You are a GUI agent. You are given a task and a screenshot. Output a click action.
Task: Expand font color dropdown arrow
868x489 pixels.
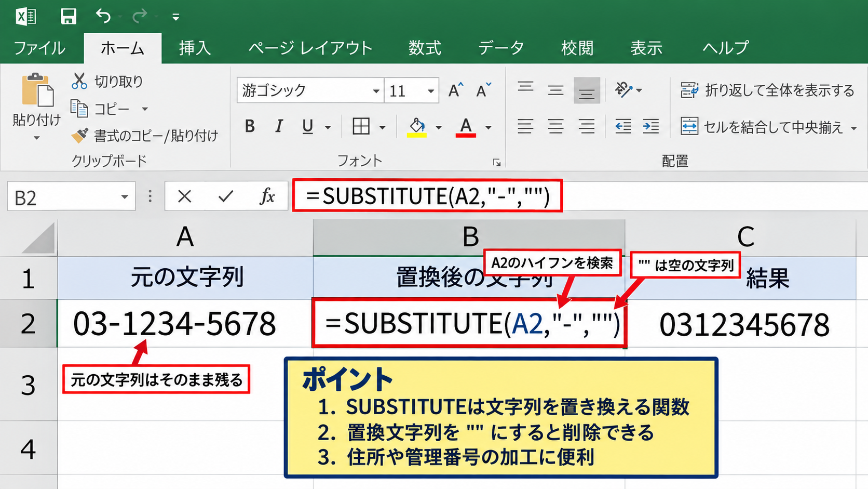tap(489, 127)
